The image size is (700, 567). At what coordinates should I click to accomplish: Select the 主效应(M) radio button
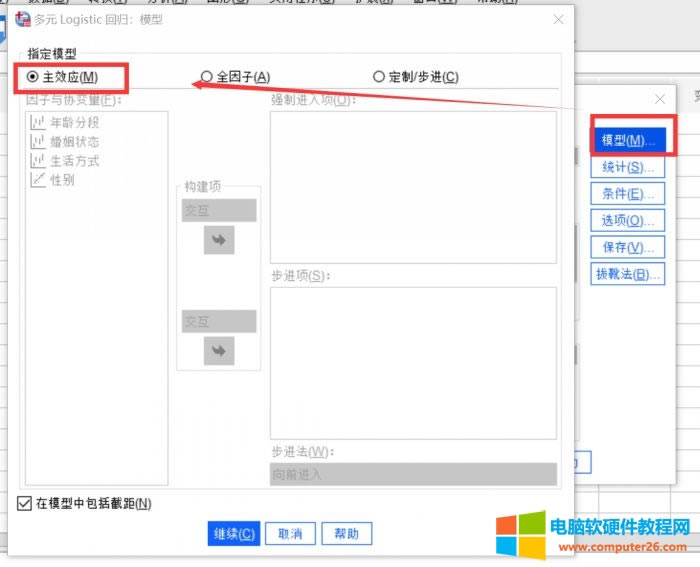pos(62,77)
